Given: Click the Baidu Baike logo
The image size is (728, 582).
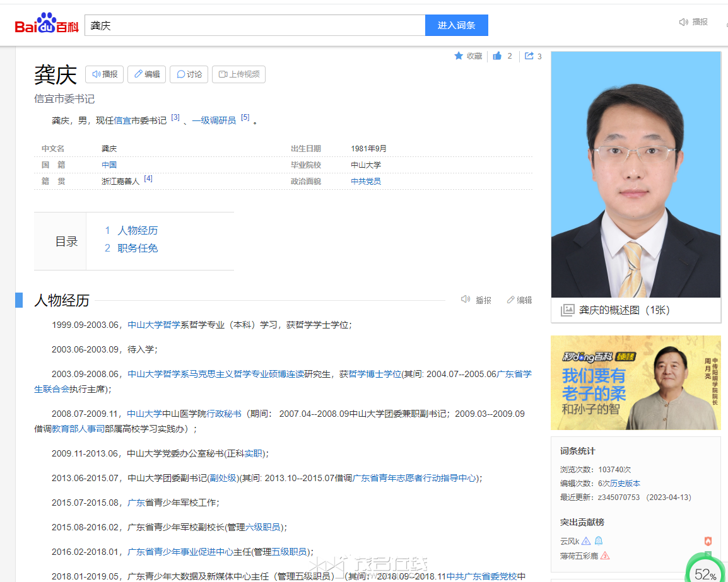Looking at the screenshot, I should click(47, 25).
